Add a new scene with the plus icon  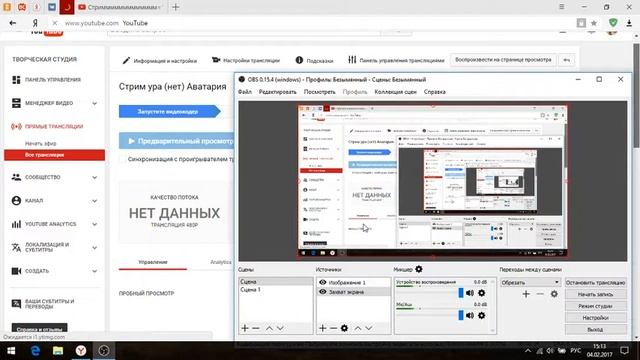click(x=244, y=328)
